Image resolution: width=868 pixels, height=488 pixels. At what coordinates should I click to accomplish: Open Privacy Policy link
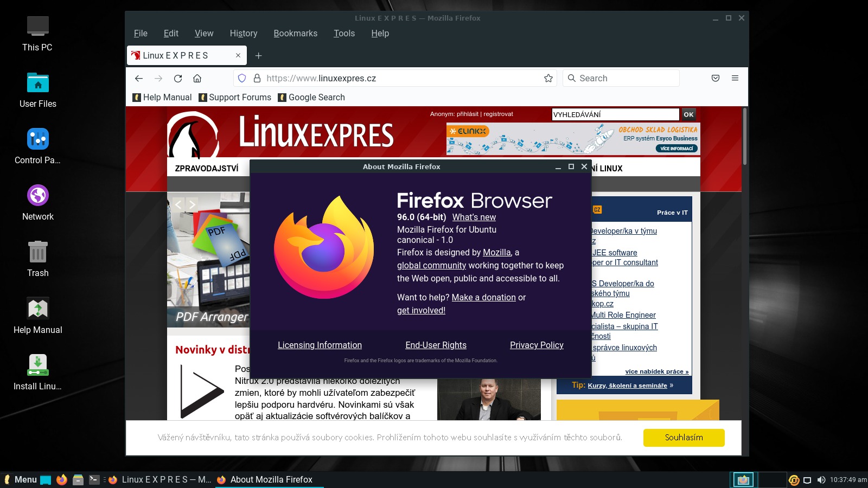pos(537,345)
